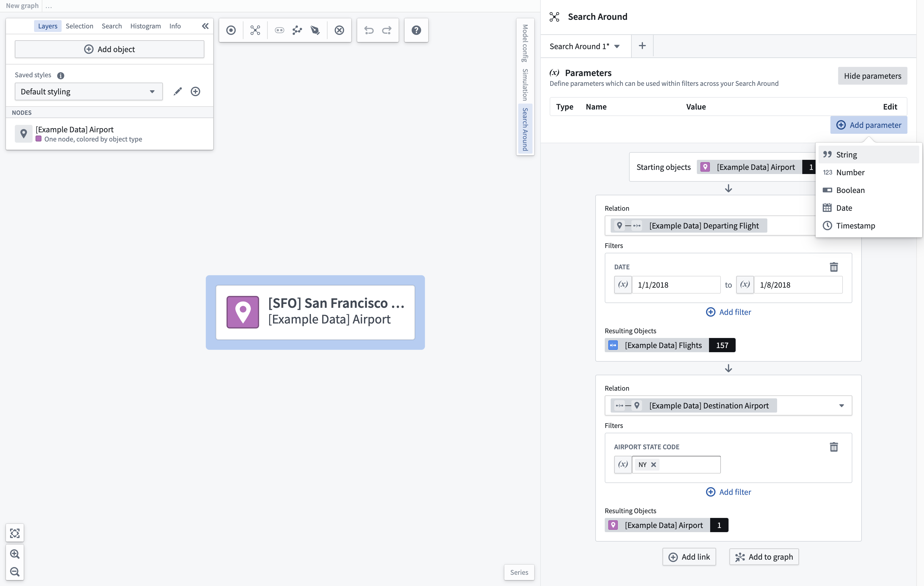Toggle parameter for the 1/1/2018 start date
This screenshot has width=924, height=586.
tap(623, 284)
